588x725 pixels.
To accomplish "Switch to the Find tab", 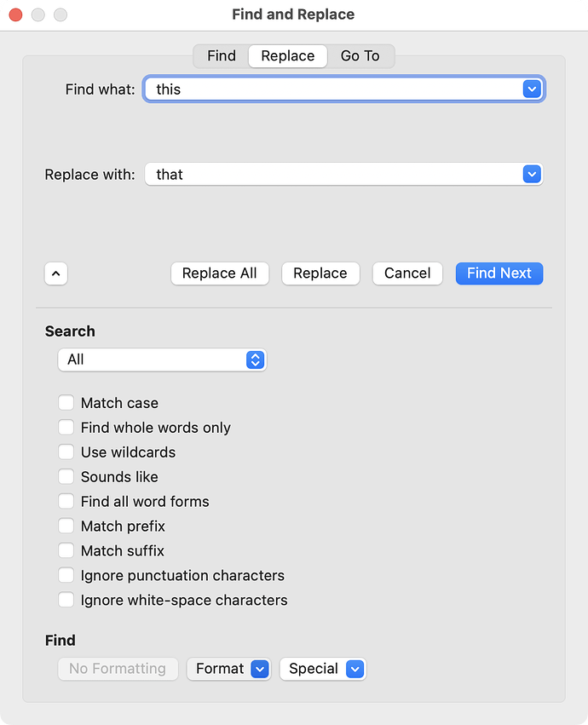I will coord(221,56).
